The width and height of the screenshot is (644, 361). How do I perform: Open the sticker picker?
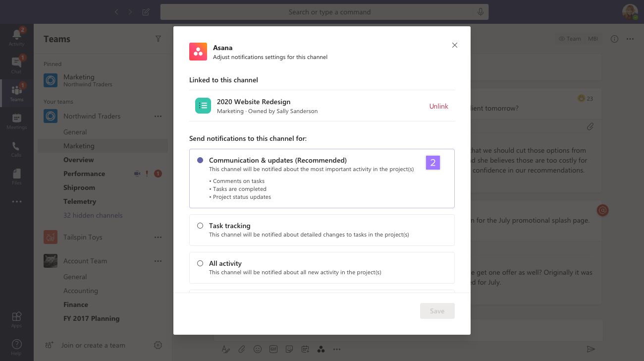coord(289,349)
